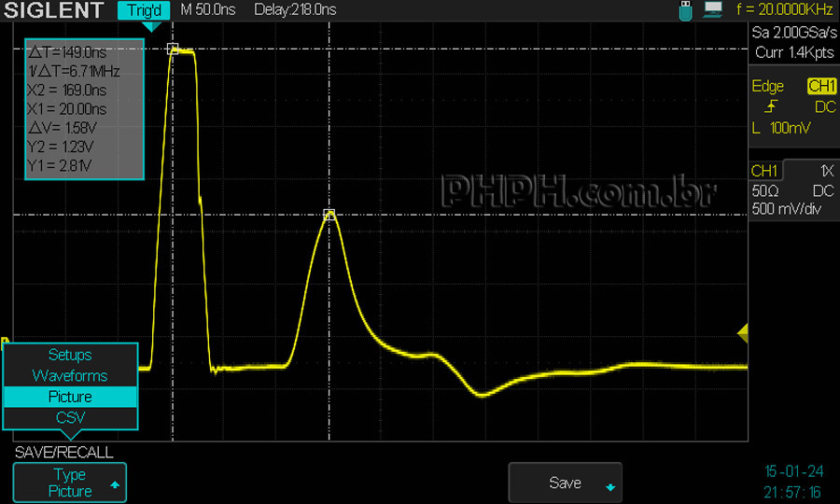
Task: Select the first cursor square on pulse peak
Action: coord(172,49)
